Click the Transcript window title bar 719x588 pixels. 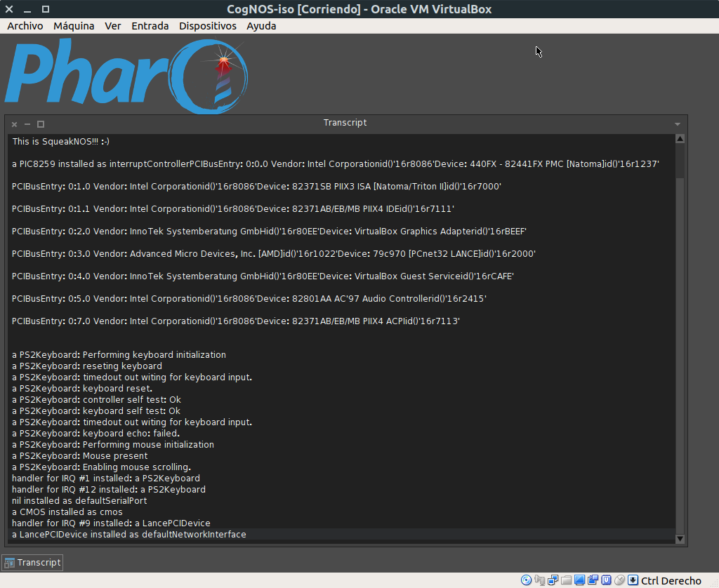tap(345, 123)
